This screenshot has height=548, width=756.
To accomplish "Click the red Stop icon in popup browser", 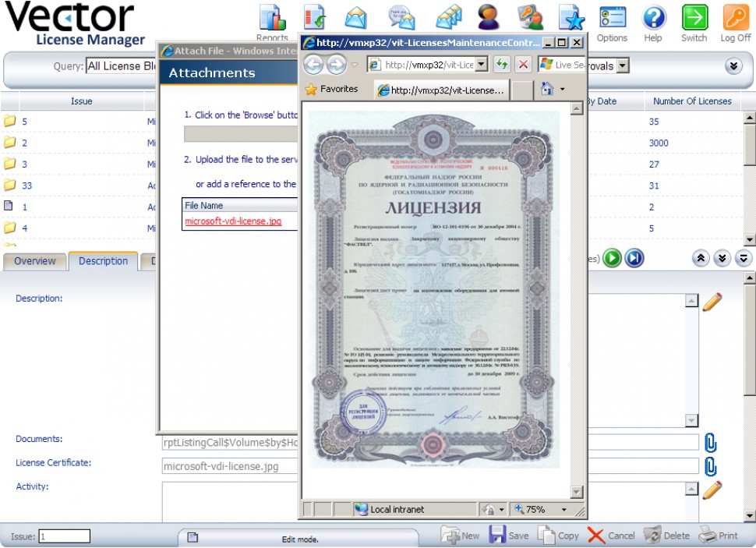I will pyautogui.click(x=523, y=64).
